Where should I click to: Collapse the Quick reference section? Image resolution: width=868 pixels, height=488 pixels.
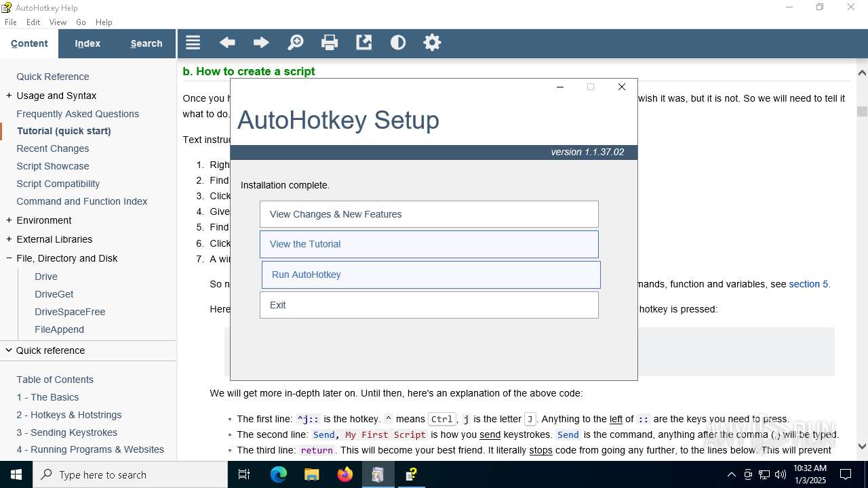tap(9, 350)
